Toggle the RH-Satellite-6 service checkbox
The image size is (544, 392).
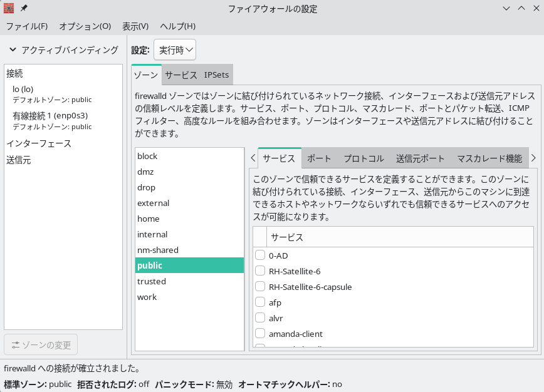click(x=260, y=271)
